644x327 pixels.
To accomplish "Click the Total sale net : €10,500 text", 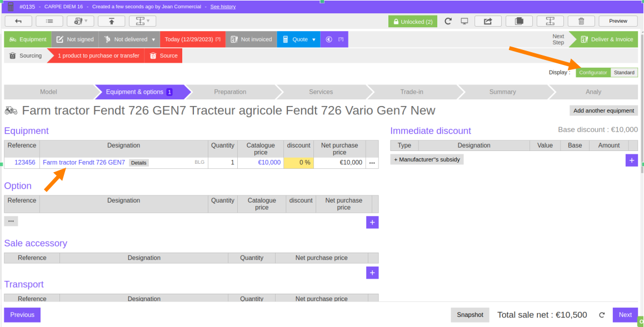I will coord(542,315).
